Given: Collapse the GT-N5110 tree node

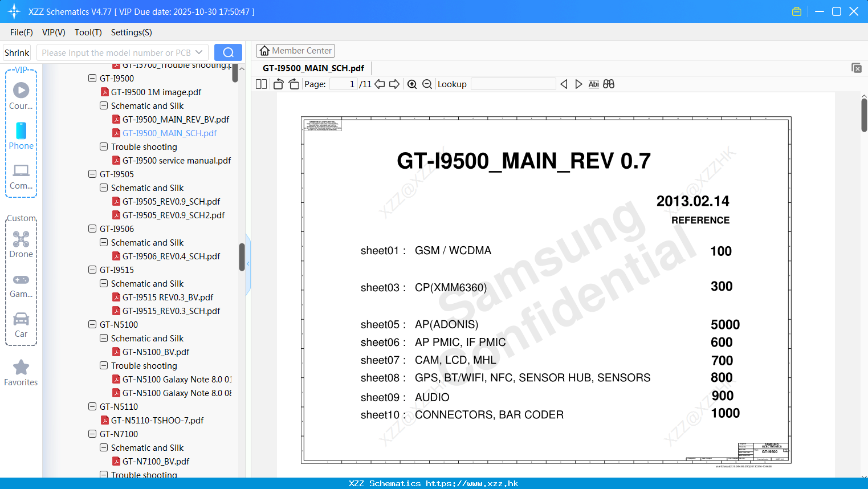Looking at the screenshot, I should pos(92,406).
